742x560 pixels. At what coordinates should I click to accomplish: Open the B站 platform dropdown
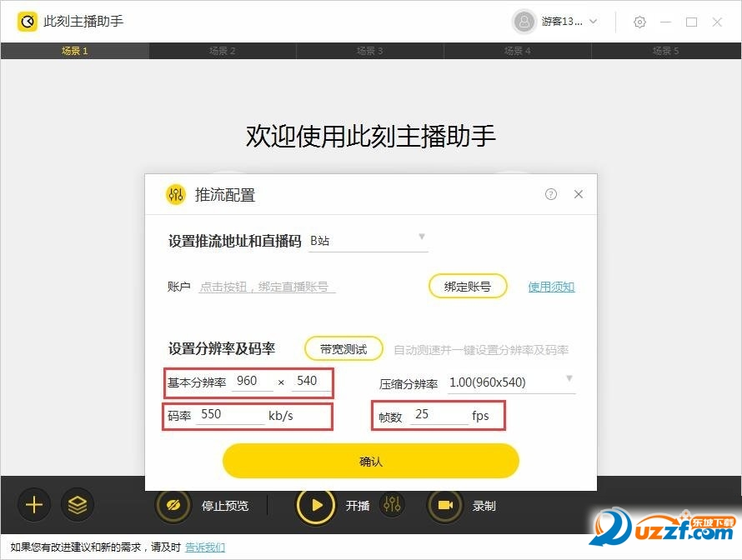(x=368, y=240)
